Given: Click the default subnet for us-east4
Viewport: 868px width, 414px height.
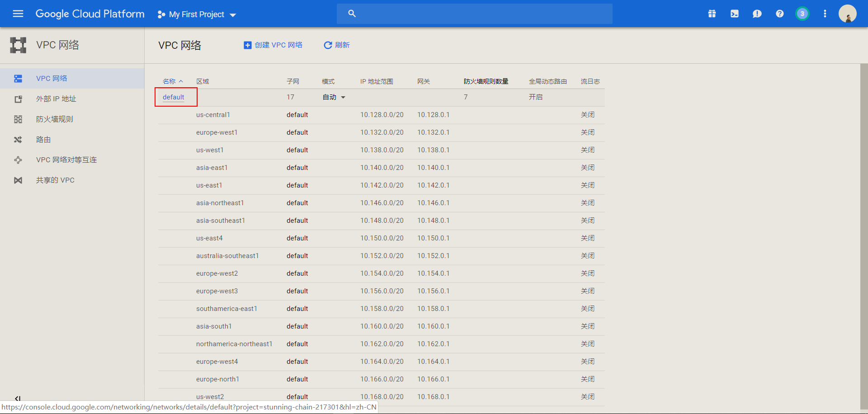Looking at the screenshot, I should coord(297,238).
